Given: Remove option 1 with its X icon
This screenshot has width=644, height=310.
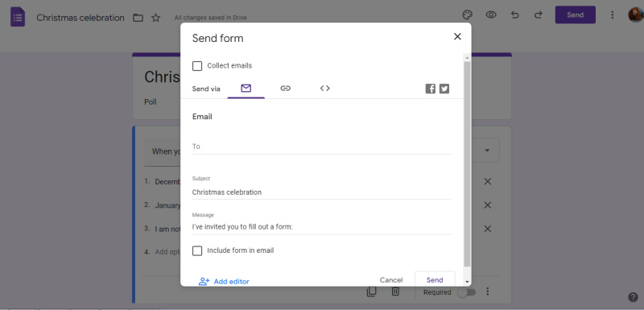Looking at the screenshot, I should pos(488,181).
